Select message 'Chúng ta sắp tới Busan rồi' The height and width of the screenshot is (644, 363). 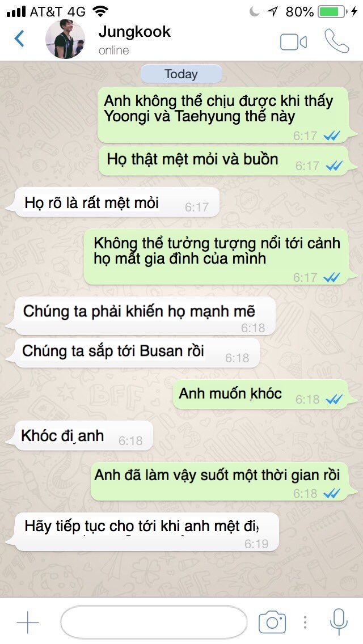[x=137, y=353]
